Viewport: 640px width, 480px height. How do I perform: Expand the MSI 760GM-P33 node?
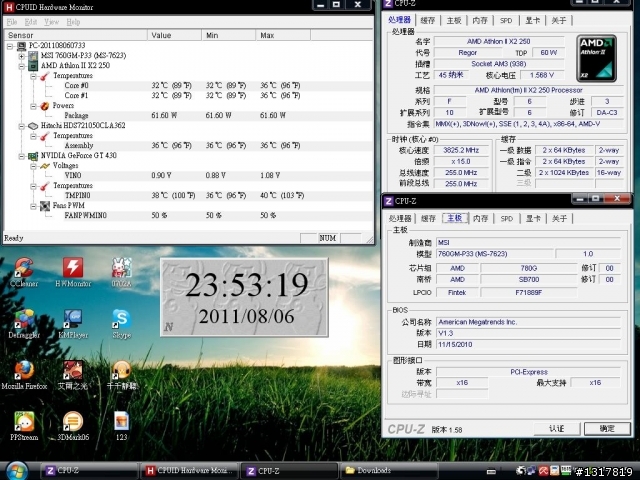click(22, 56)
